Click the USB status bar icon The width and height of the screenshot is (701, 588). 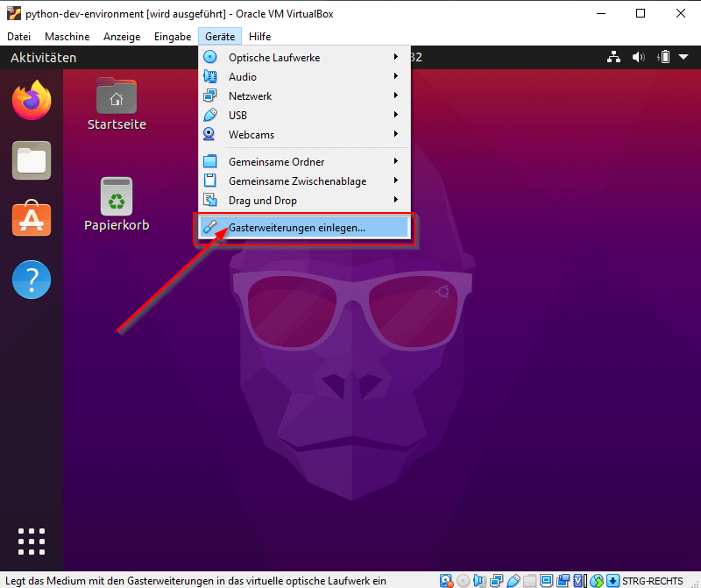[514, 580]
